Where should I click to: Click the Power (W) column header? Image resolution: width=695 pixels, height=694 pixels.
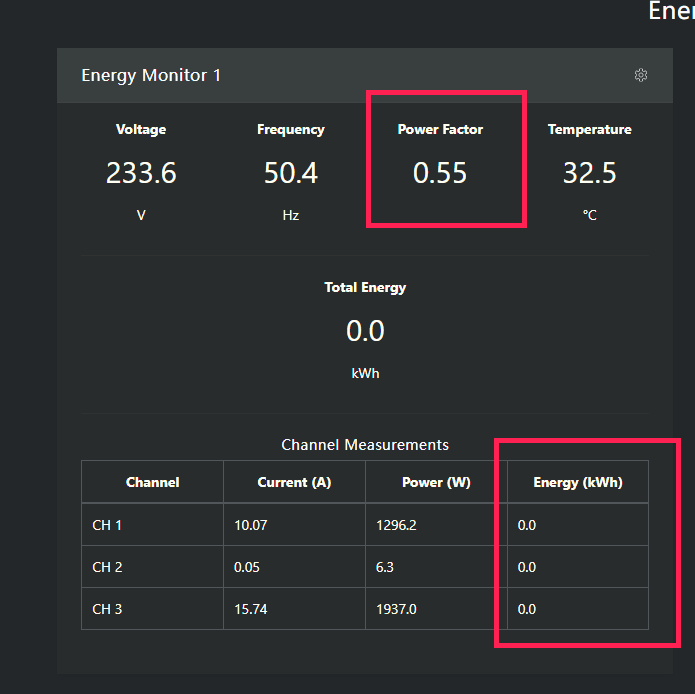(x=436, y=482)
